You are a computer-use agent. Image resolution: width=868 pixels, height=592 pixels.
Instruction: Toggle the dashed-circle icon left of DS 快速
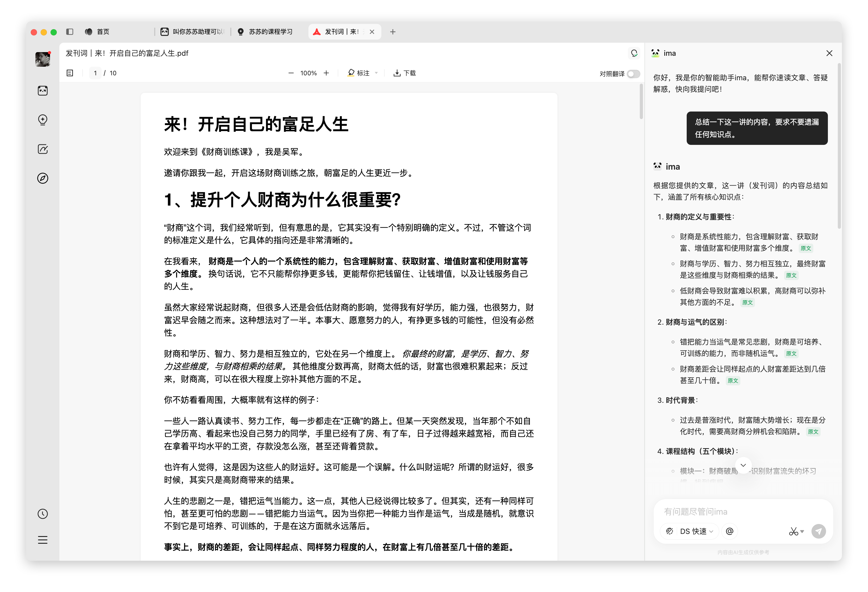tap(670, 531)
